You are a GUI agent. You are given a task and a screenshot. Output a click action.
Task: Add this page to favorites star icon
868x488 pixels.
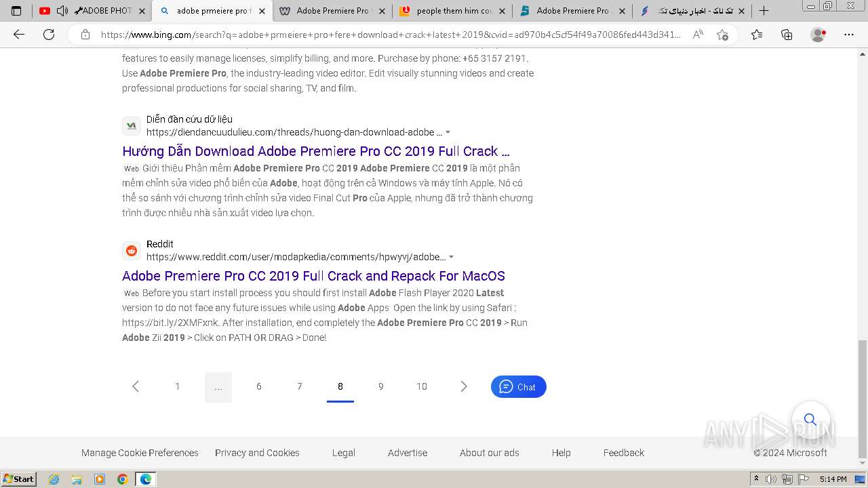tap(722, 35)
